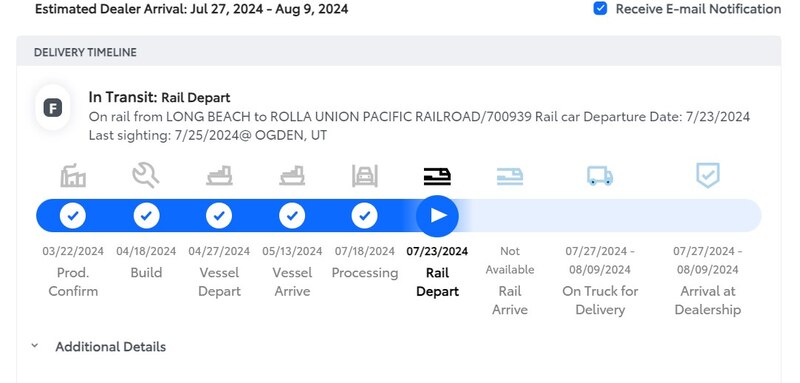Click the light blue Rail Arrive train icon
The image size is (800, 383).
click(510, 177)
